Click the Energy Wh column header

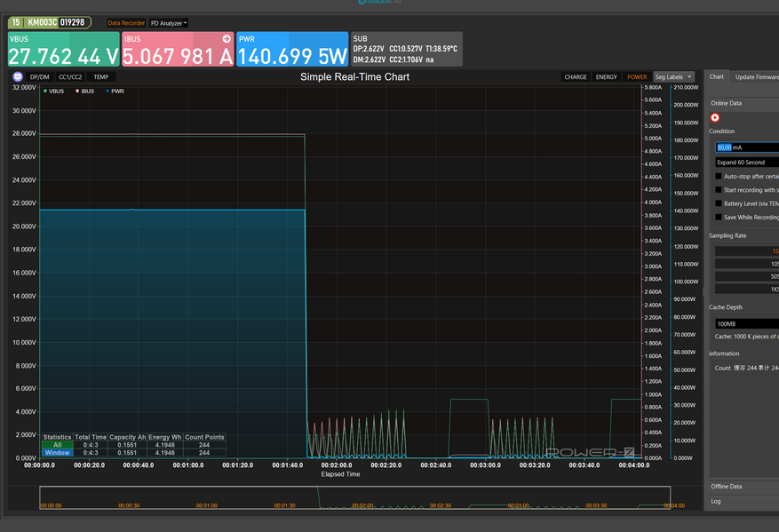click(x=165, y=437)
